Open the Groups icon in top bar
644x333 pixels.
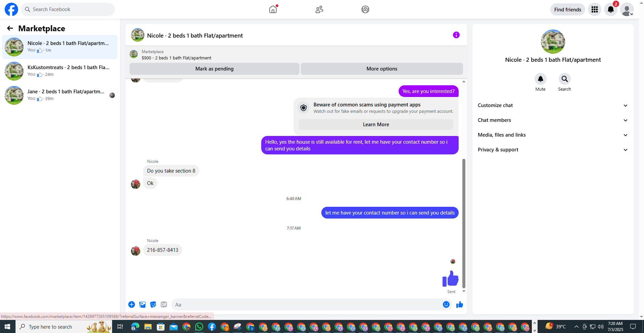[365, 9]
